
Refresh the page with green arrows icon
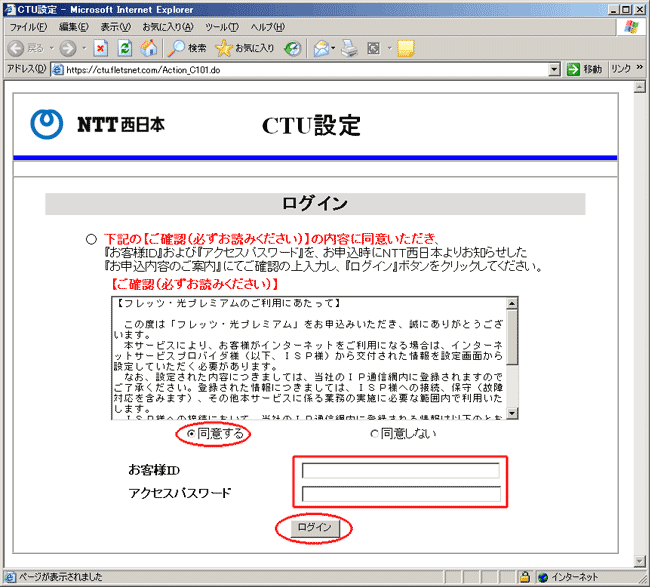(125, 49)
